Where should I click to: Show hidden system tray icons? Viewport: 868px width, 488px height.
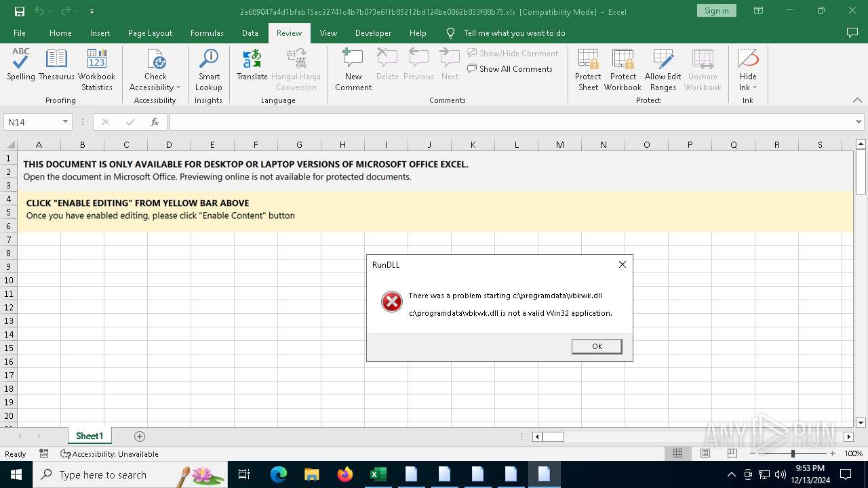coord(731,474)
